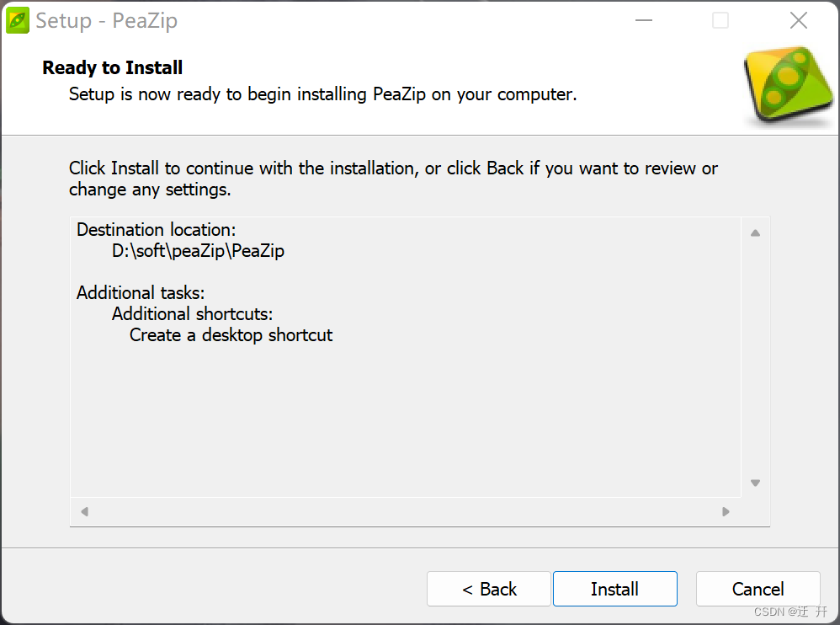Click the scroll-up arrow of the summary box

755,232
